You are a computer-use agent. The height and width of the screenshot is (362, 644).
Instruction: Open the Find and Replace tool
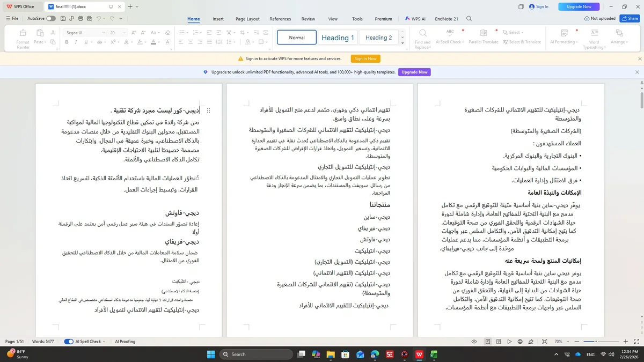422,39
